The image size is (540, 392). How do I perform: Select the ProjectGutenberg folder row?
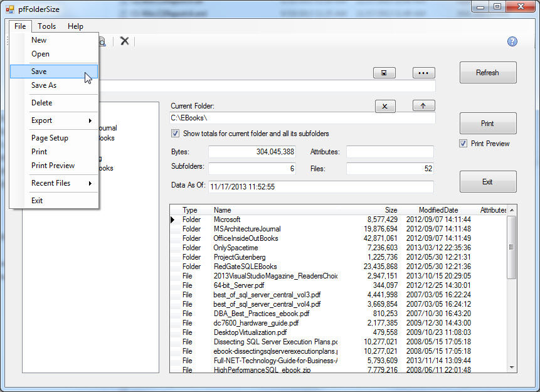339,257
